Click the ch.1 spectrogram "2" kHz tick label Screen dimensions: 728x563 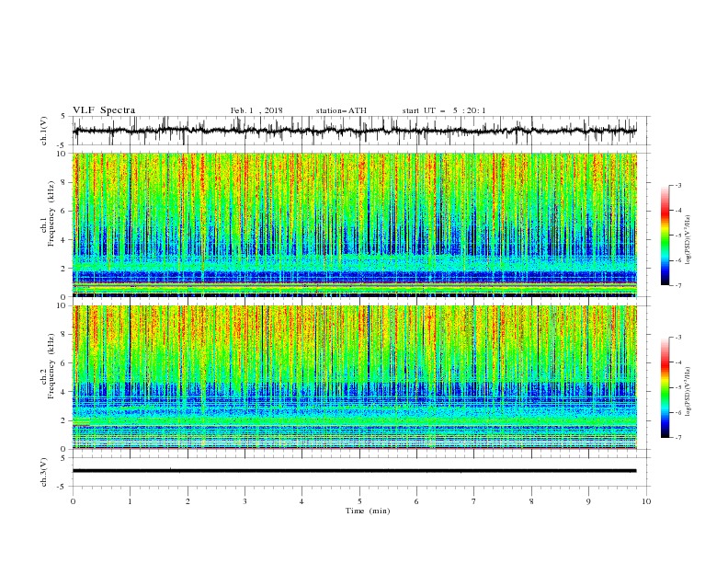click(x=64, y=269)
